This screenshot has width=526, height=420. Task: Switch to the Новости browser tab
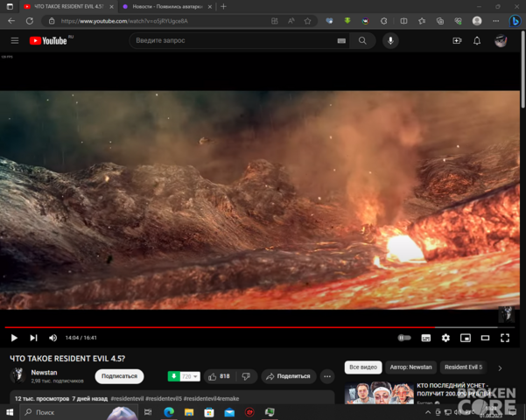pos(166,7)
